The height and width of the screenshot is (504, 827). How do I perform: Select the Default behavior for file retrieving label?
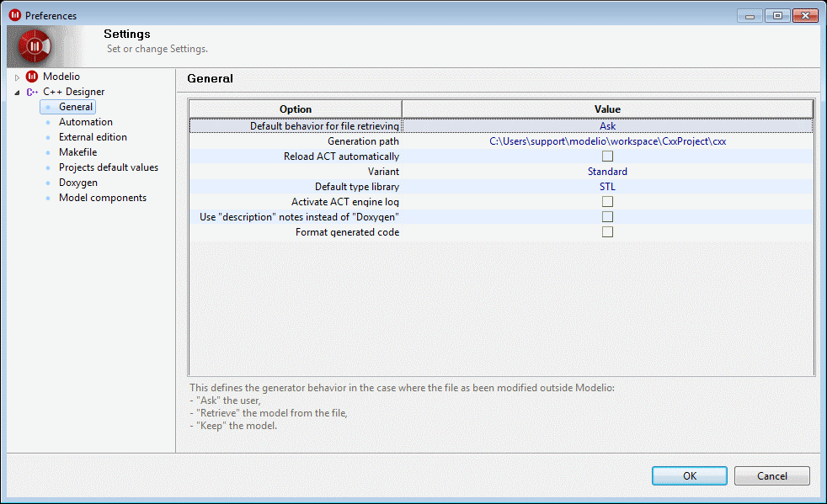pyautogui.click(x=324, y=126)
